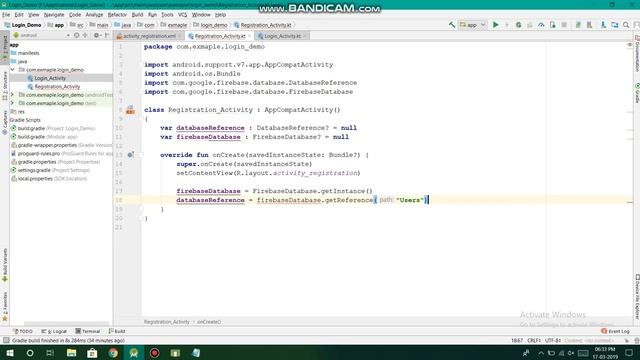Click the Android Studio taskbar icon
Image resolution: width=640 pixels, height=360 pixels.
[x=134, y=353]
